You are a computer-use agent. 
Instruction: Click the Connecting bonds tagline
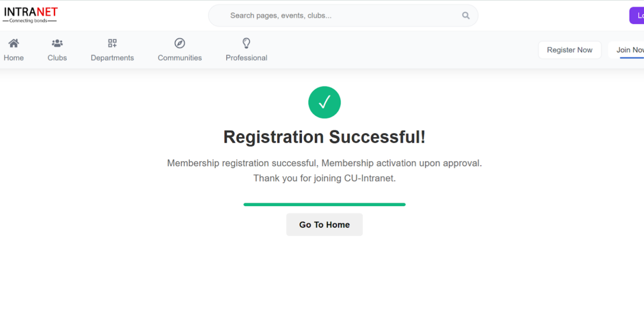click(x=30, y=20)
